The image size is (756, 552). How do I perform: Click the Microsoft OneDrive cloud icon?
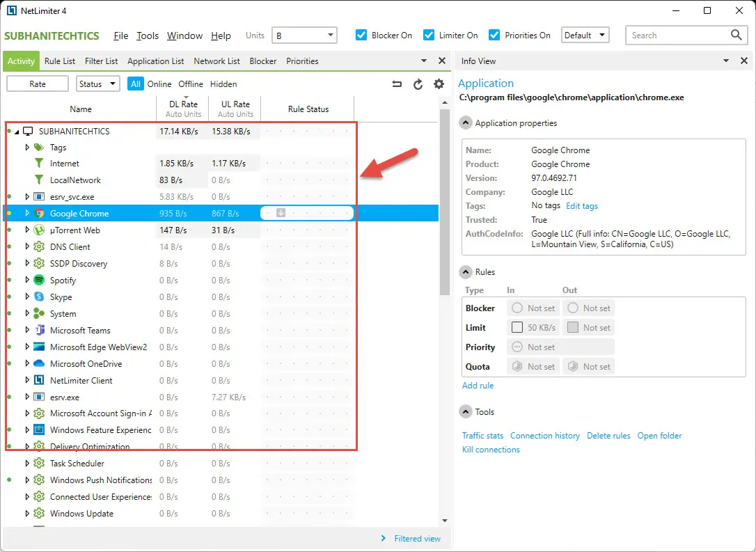pyautogui.click(x=39, y=363)
